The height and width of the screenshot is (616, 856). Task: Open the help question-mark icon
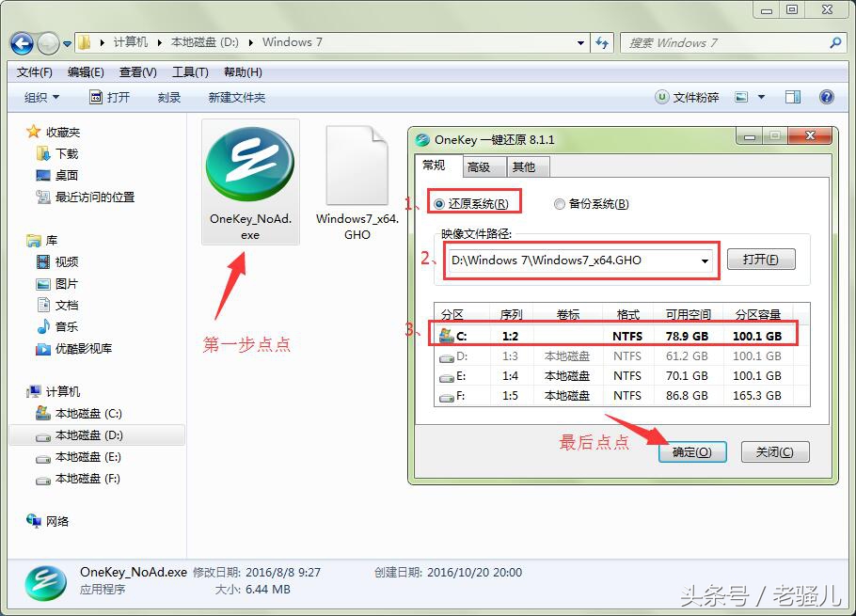pyautogui.click(x=825, y=96)
